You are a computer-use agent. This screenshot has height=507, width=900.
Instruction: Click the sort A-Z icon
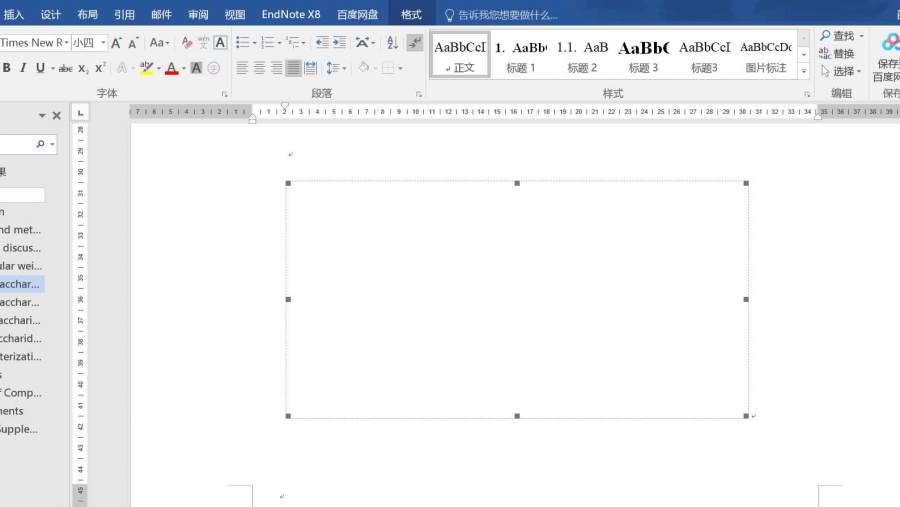tap(391, 43)
